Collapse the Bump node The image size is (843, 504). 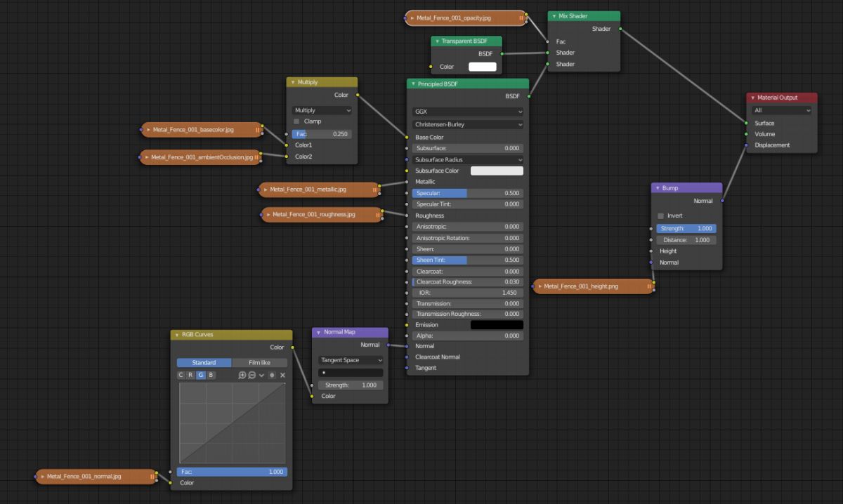(657, 188)
